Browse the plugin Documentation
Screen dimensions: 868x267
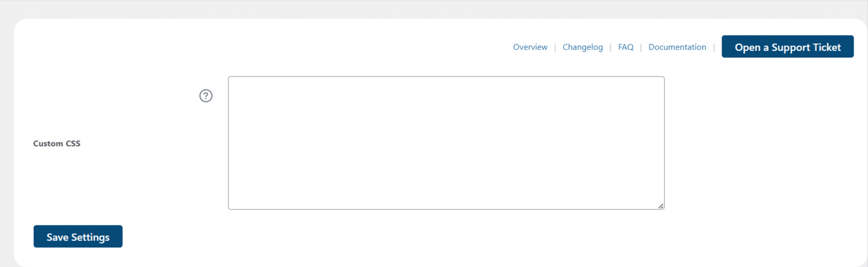[677, 47]
